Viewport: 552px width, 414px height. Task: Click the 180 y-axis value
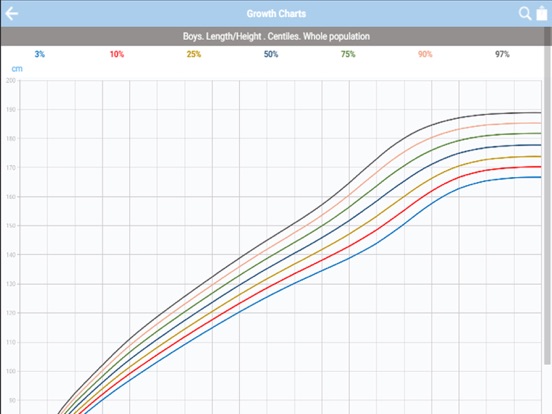[11, 138]
